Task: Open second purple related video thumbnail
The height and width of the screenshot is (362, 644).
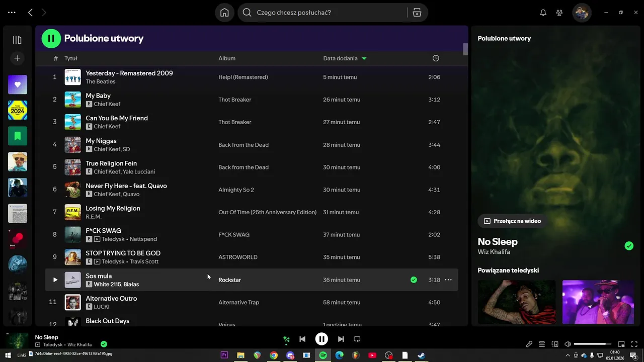Action: (598, 302)
